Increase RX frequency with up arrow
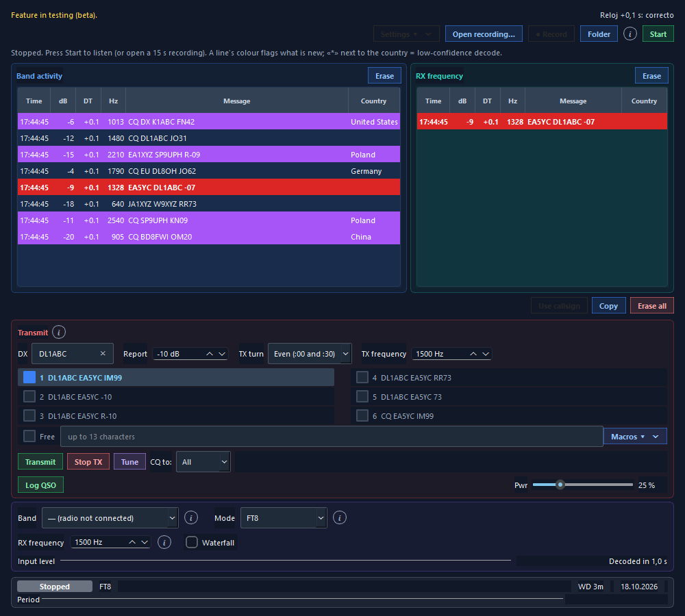 click(132, 542)
